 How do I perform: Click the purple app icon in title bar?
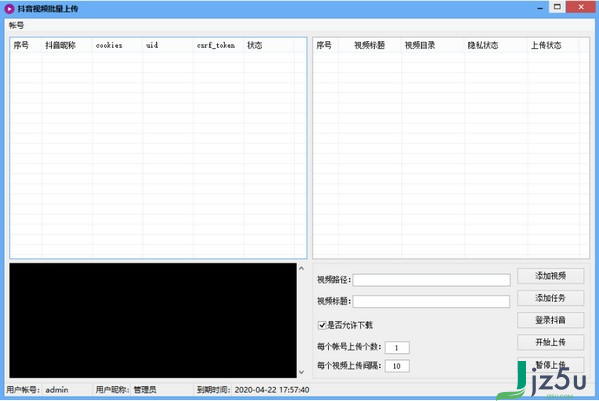[x=9, y=8]
